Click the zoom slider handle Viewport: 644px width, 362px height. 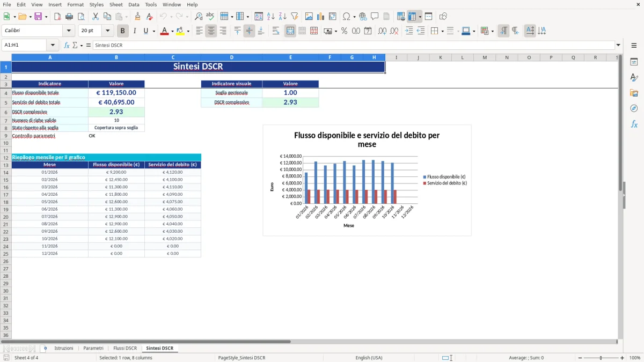(x=601, y=358)
